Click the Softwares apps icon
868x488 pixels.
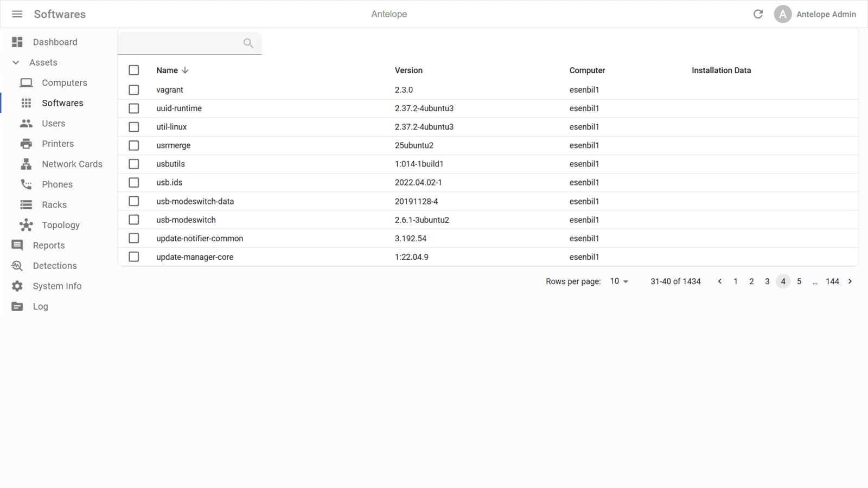click(x=26, y=103)
